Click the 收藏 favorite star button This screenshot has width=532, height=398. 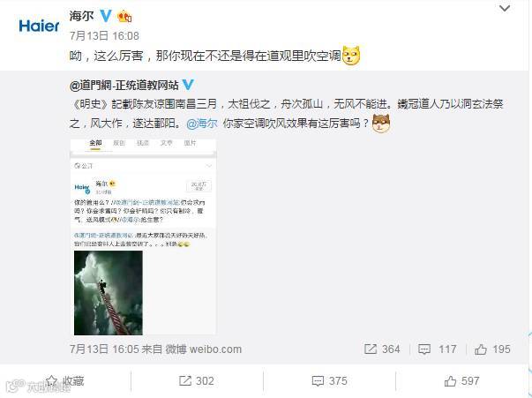click(x=65, y=381)
